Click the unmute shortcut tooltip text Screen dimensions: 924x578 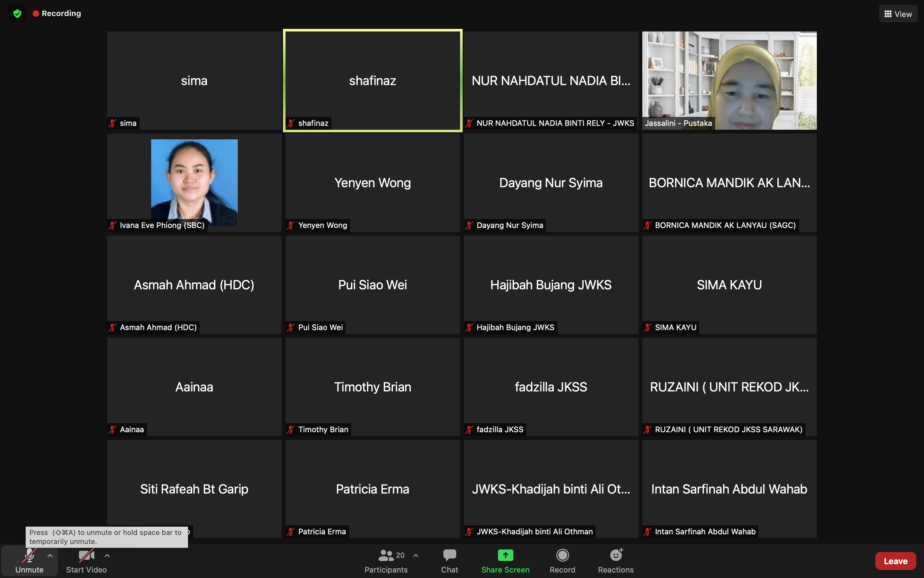click(x=106, y=537)
